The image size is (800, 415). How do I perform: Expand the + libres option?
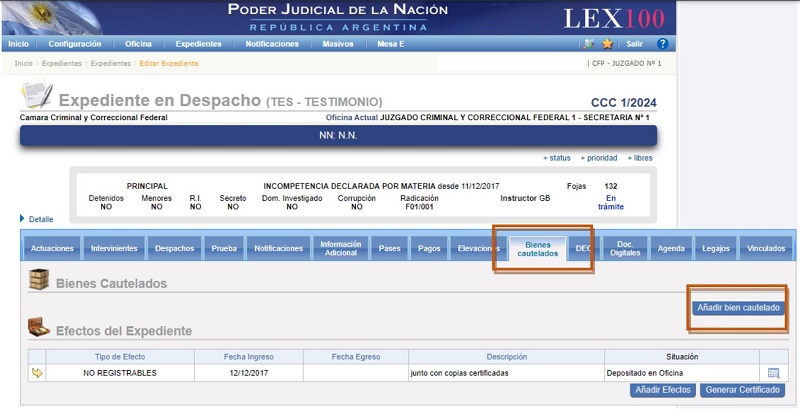tap(640, 158)
